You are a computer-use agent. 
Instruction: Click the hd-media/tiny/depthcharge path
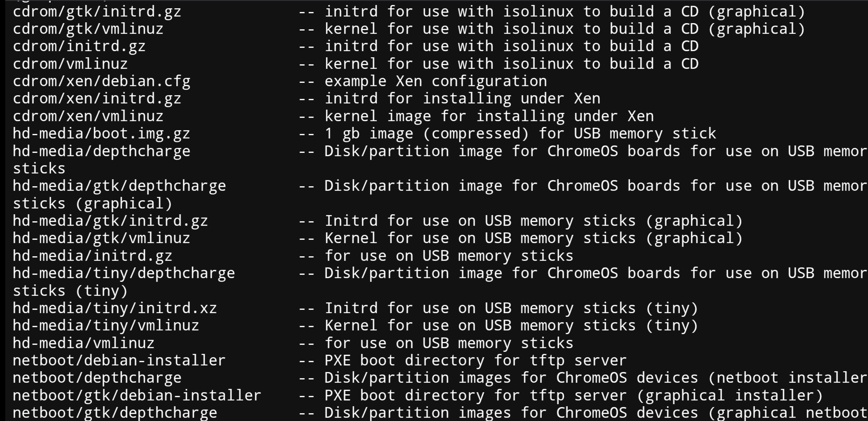point(124,273)
